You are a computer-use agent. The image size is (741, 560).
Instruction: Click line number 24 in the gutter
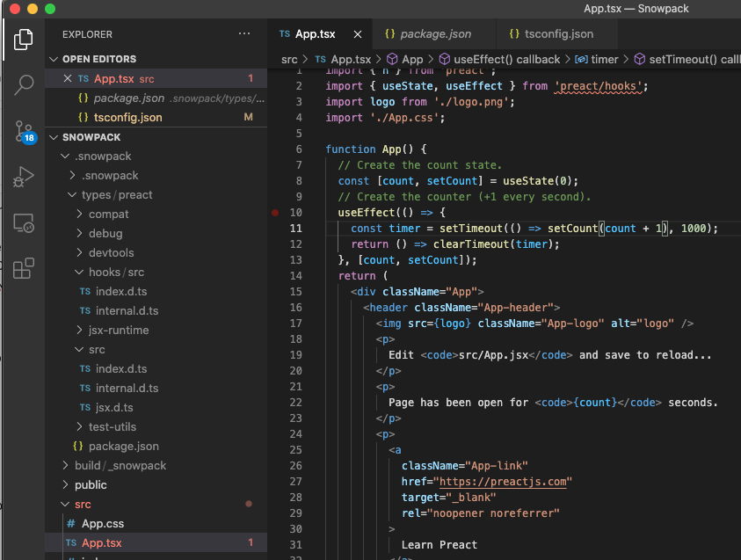(x=296, y=434)
